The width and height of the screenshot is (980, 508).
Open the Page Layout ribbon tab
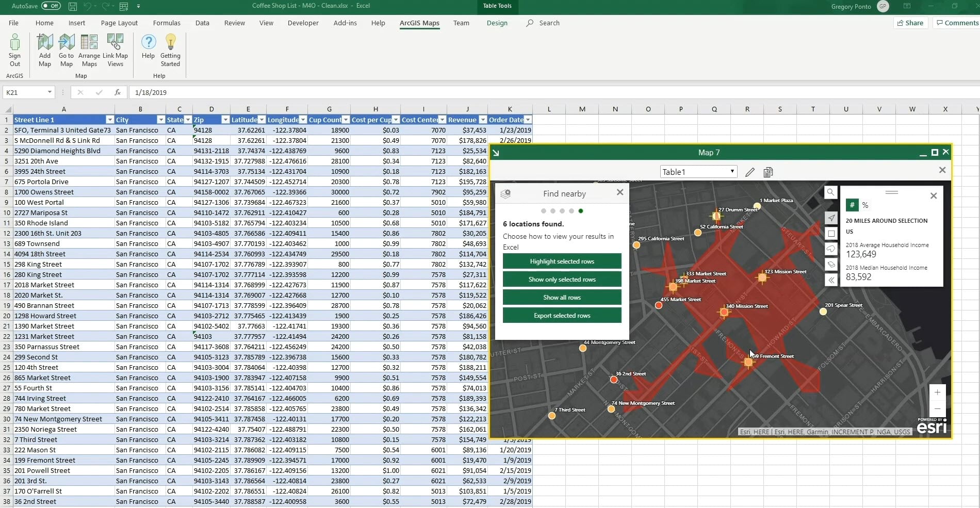point(119,23)
